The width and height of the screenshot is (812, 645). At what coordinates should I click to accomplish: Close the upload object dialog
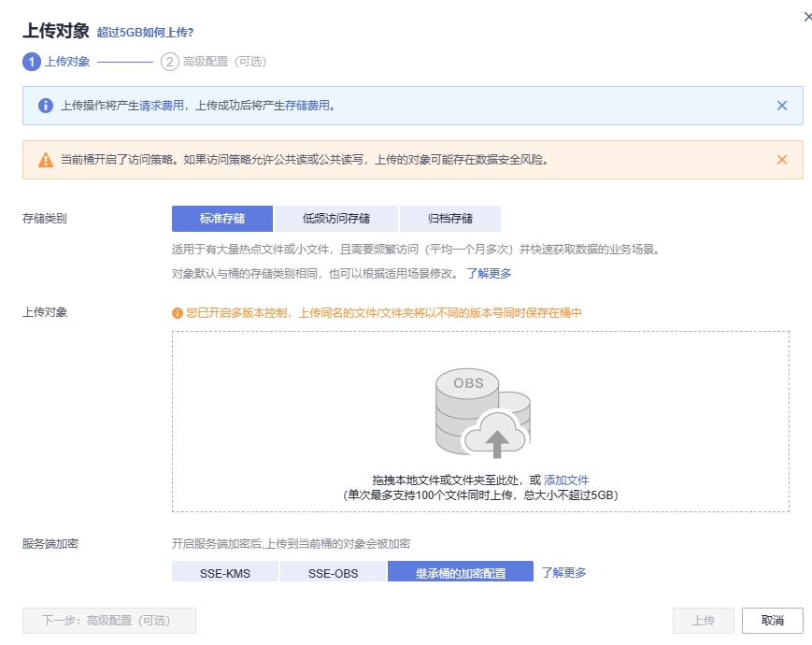tap(807, 17)
